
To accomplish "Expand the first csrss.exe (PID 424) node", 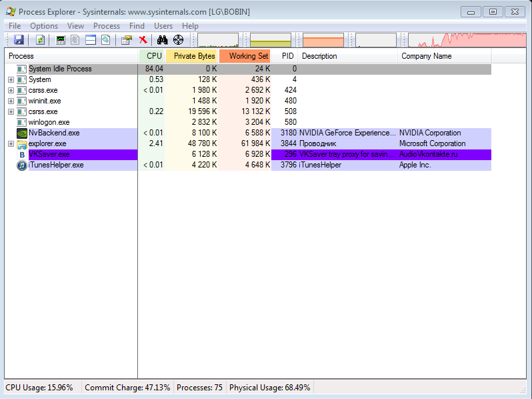I will point(11,90).
